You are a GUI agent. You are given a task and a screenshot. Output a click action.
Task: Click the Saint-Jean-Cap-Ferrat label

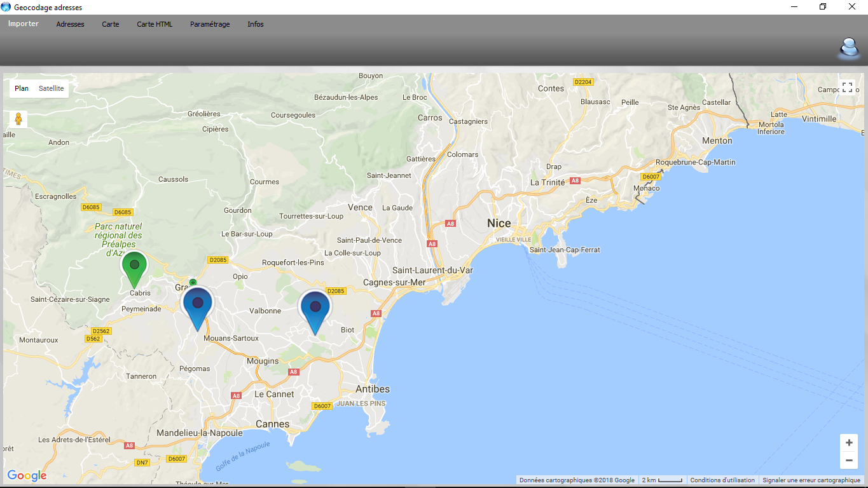point(565,250)
